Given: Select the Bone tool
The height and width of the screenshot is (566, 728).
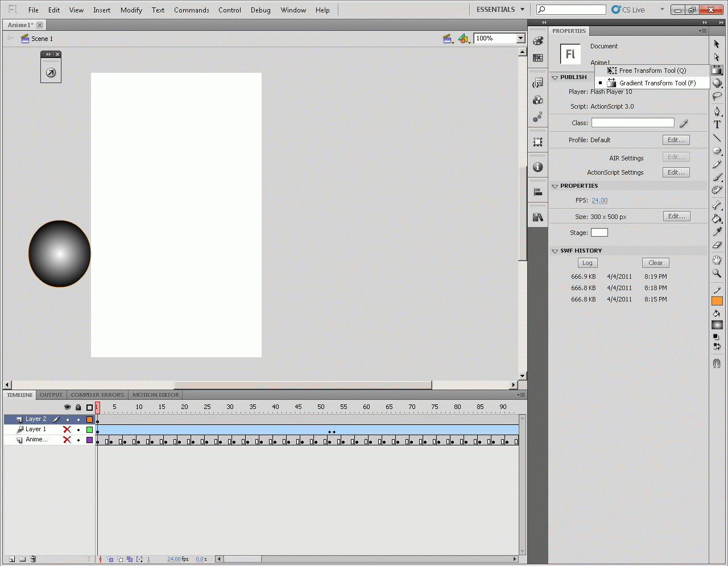Looking at the screenshot, I should 717,205.
